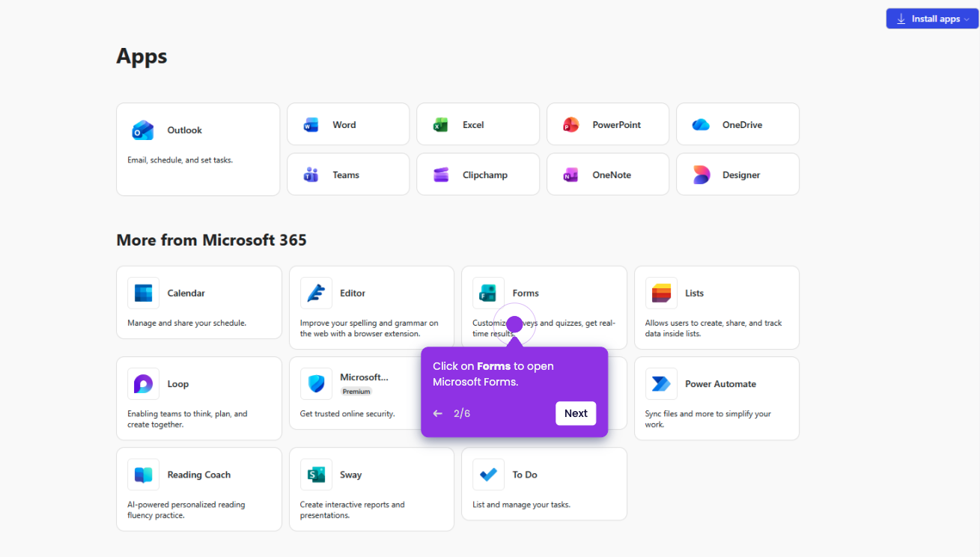The image size is (980, 557).
Task: Open the Editor feather icon
Action: [316, 293]
